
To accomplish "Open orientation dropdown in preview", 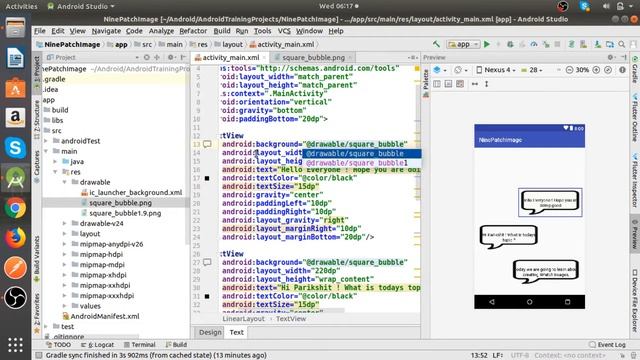I will pyautogui.click(x=460, y=70).
